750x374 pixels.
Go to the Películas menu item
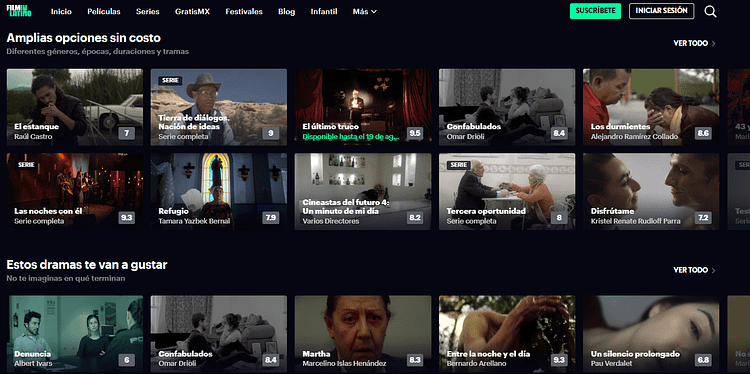click(x=104, y=11)
